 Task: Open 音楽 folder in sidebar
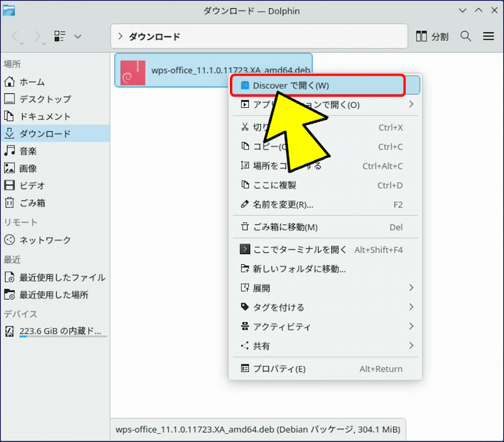click(28, 151)
